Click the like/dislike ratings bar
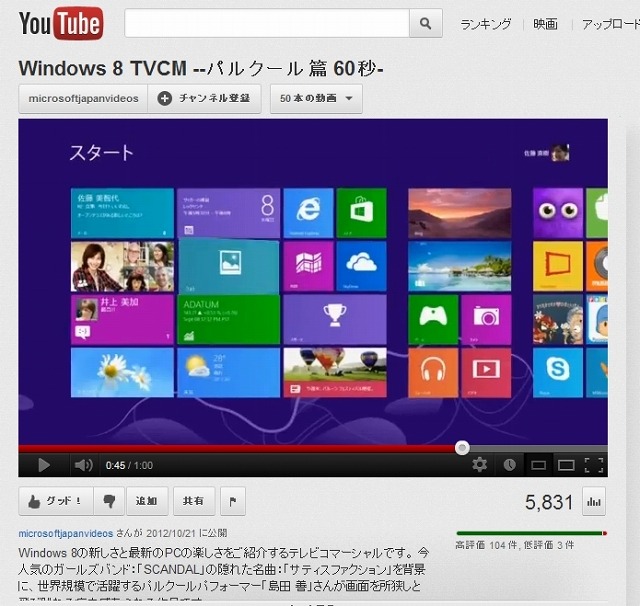The width and height of the screenshot is (640, 606). pyautogui.click(x=531, y=533)
